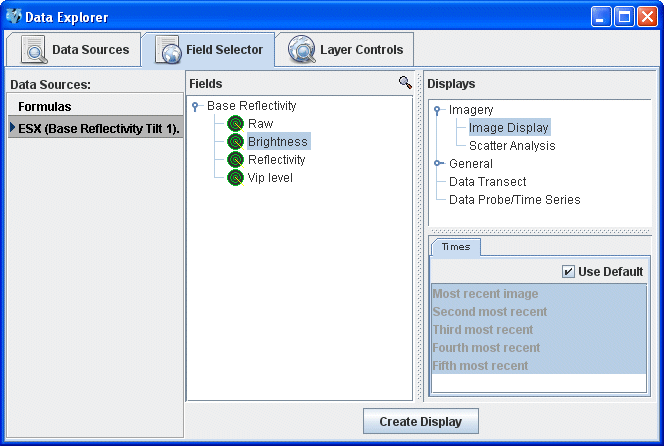This screenshot has height=446, width=664.
Task: Switch to the Data Sources tab
Action: [73, 50]
